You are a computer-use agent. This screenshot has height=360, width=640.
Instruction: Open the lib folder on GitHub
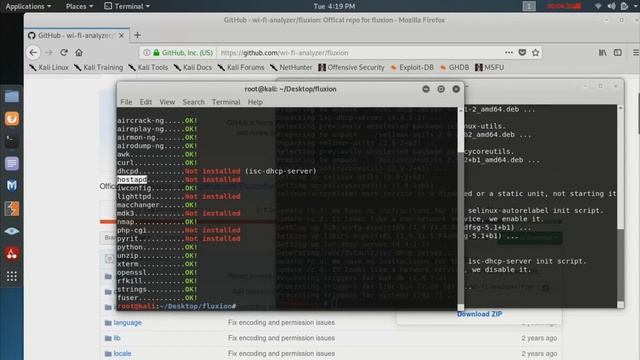coord(117,338)
